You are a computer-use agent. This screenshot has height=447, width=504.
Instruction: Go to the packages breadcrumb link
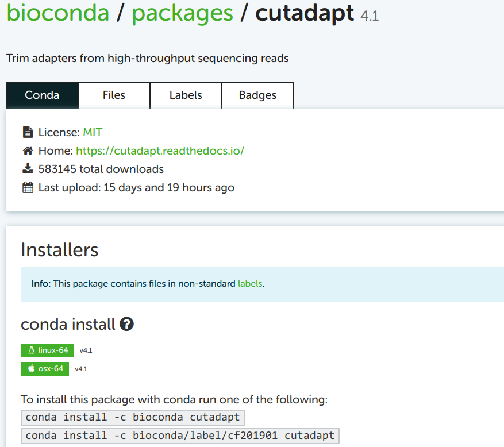(x=182, y=14)
